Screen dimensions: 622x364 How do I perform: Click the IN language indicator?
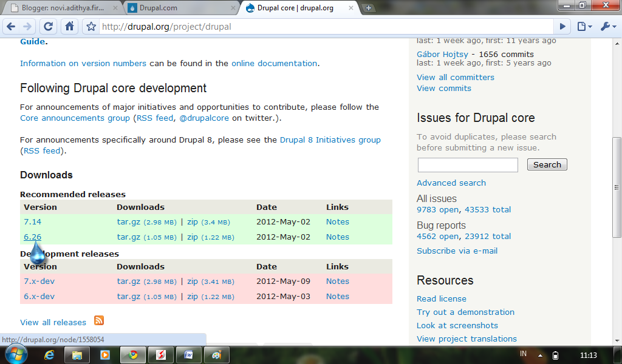pos(523,354)
